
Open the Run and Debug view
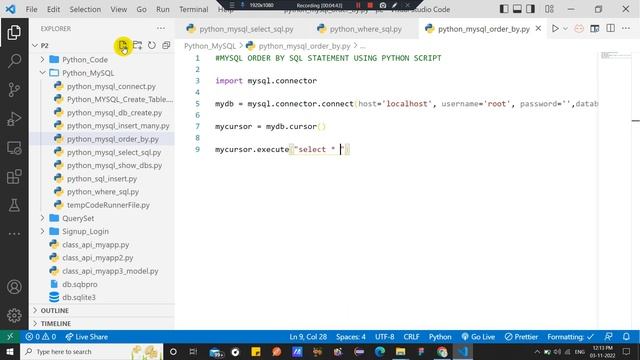coord(14,119)
